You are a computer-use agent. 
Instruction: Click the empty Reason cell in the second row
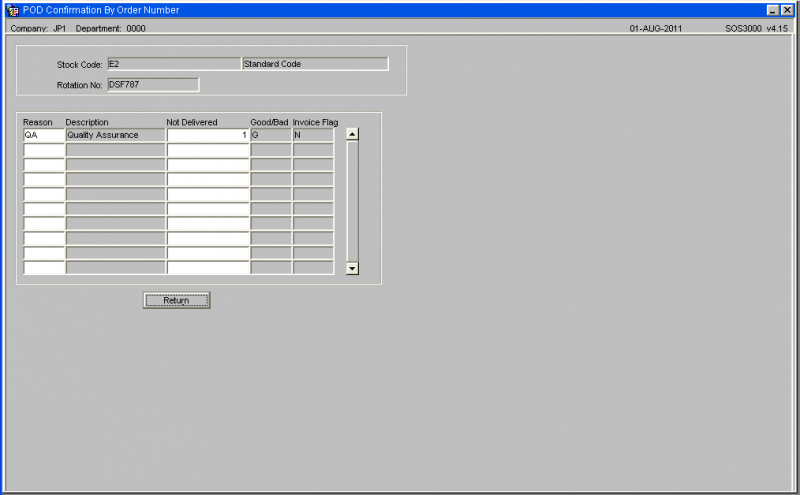coord(44,150)
